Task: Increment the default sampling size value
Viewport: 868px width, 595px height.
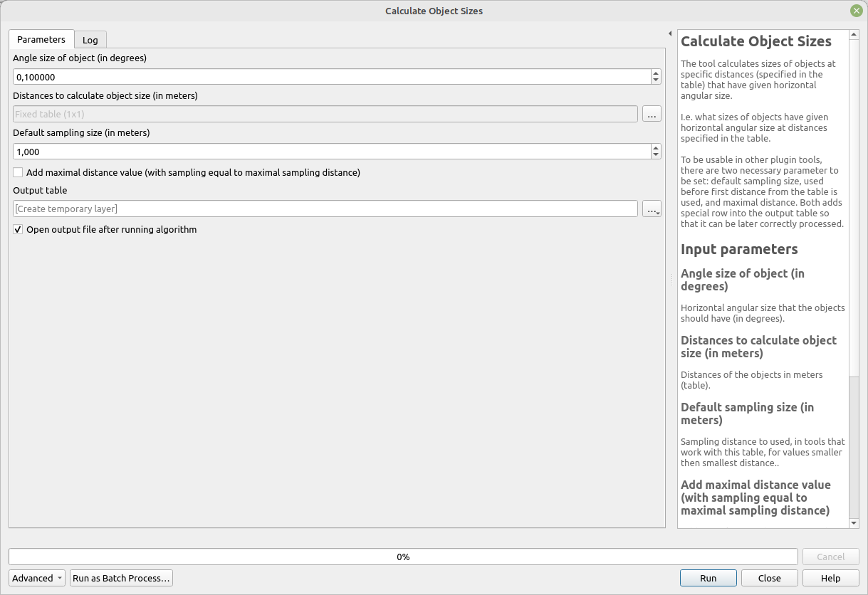Action: tap(655, 148)
